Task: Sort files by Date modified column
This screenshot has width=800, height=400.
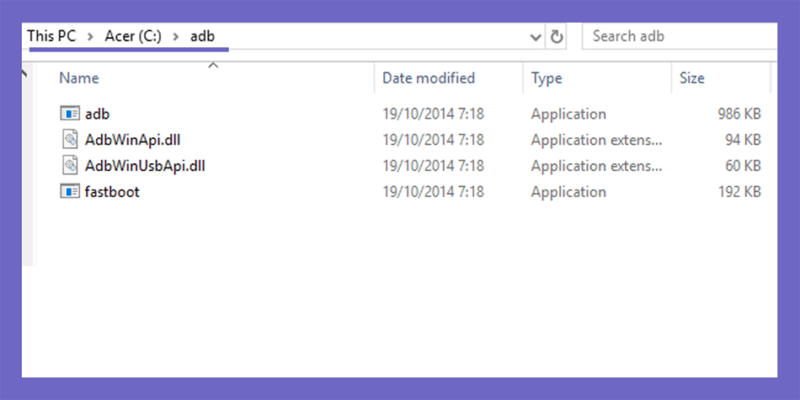Action: click(x=429, y=78)
